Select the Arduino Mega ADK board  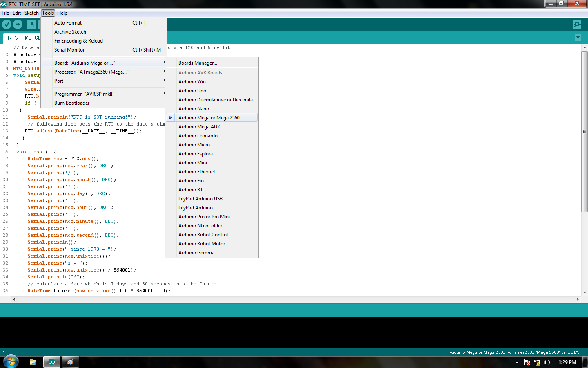[x=212, y=127]
